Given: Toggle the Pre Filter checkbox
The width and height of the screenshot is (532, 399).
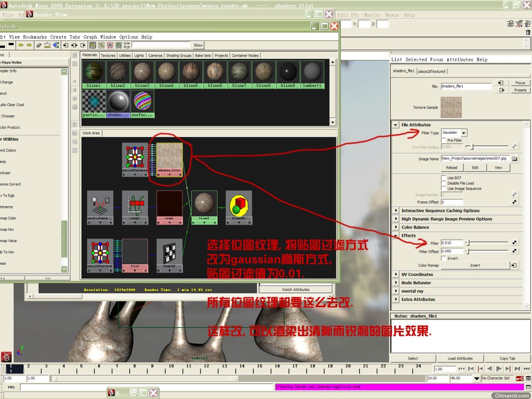Looking at the screenshot, I should click(x=443, y=140).
